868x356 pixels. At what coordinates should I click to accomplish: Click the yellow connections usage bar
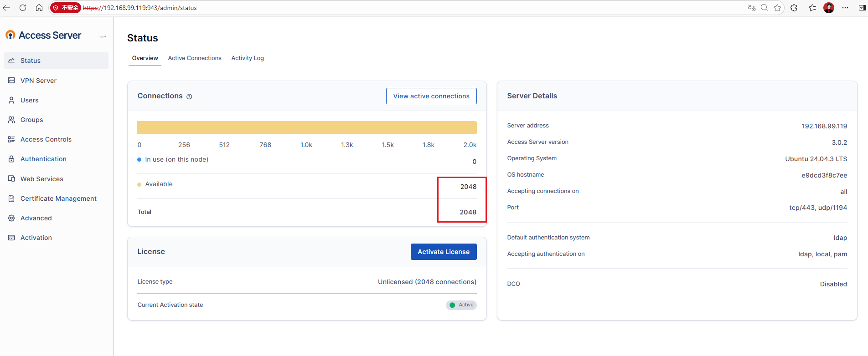pos(307,127)
